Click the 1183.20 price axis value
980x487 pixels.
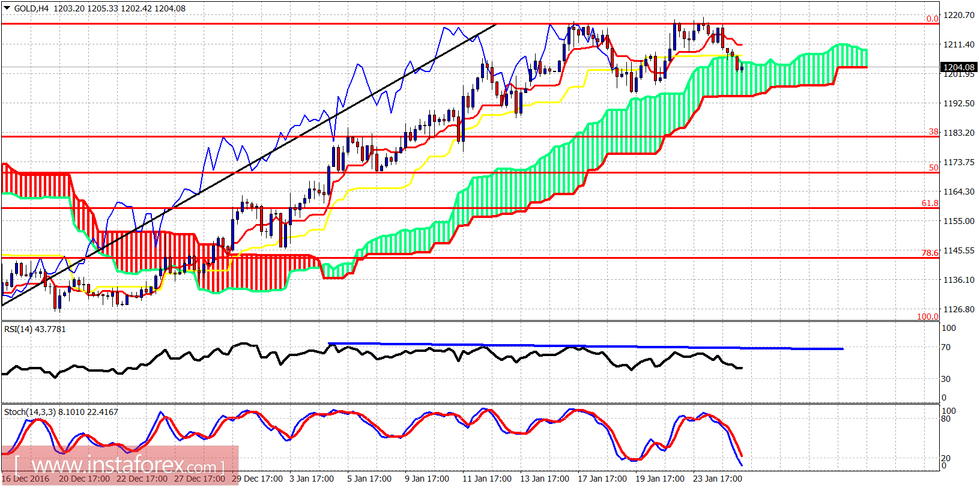[959, 133]
